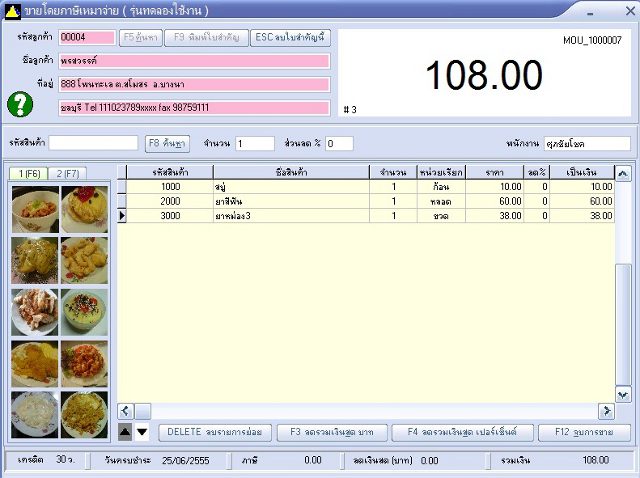This screenshot has width=640, height=478.
Task: Click the address field starting with 888
Action: pos(194,84)
